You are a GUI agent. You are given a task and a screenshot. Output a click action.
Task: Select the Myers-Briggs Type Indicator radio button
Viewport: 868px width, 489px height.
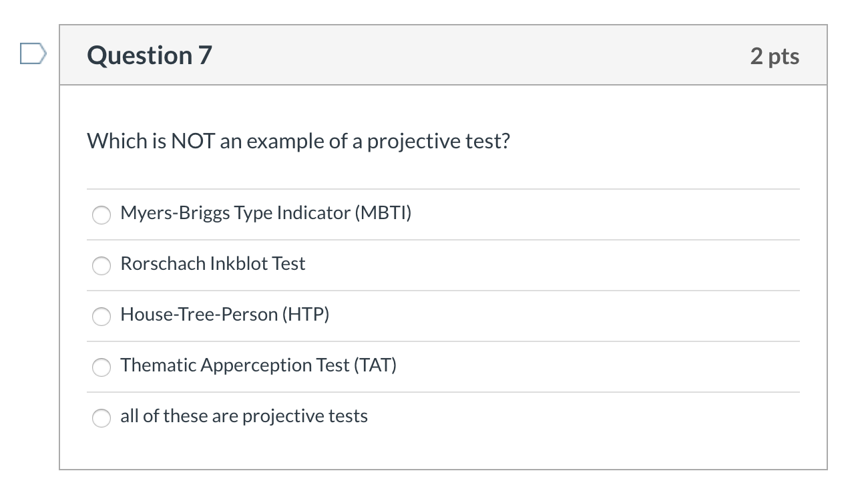[101, 214]
